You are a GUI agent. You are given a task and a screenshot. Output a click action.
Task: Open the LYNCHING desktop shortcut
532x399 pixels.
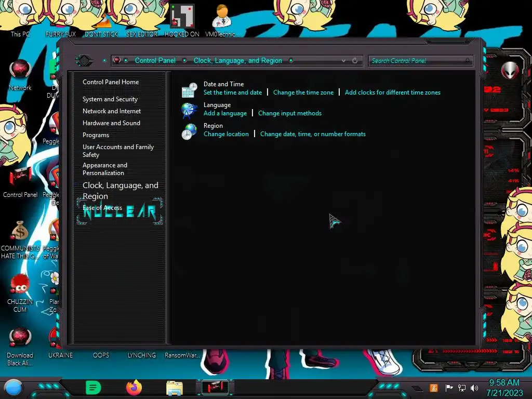click(x=142, y=355)
